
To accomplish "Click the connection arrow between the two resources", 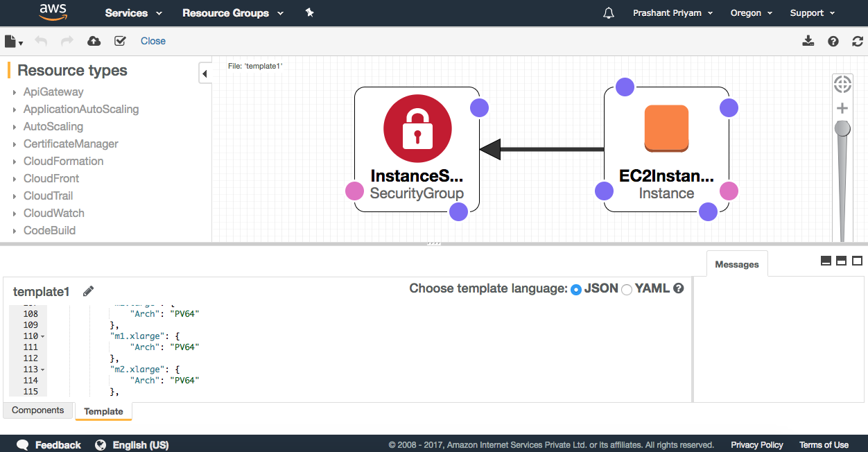I will 542,149.
